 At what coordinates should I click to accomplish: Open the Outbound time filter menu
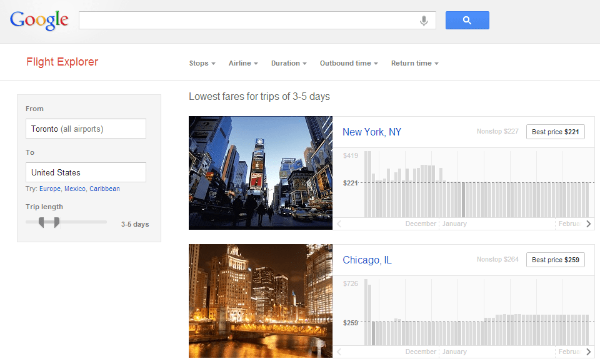coord(348,62)
